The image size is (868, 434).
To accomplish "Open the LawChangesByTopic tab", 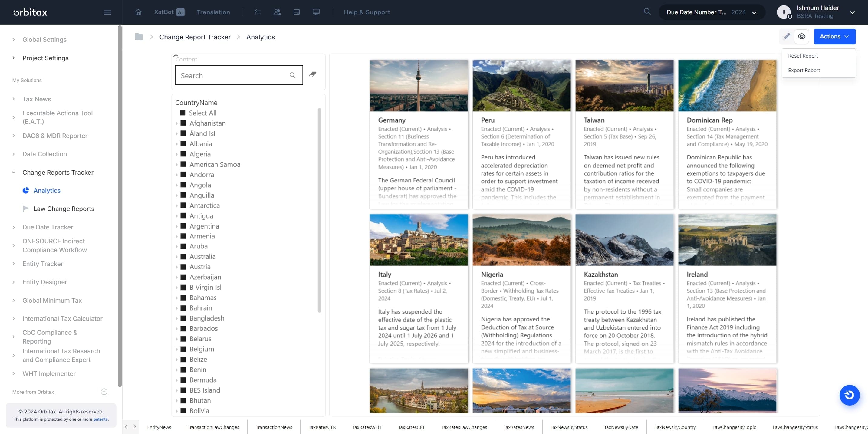I will pyautogui.click(x=734, y=427).
